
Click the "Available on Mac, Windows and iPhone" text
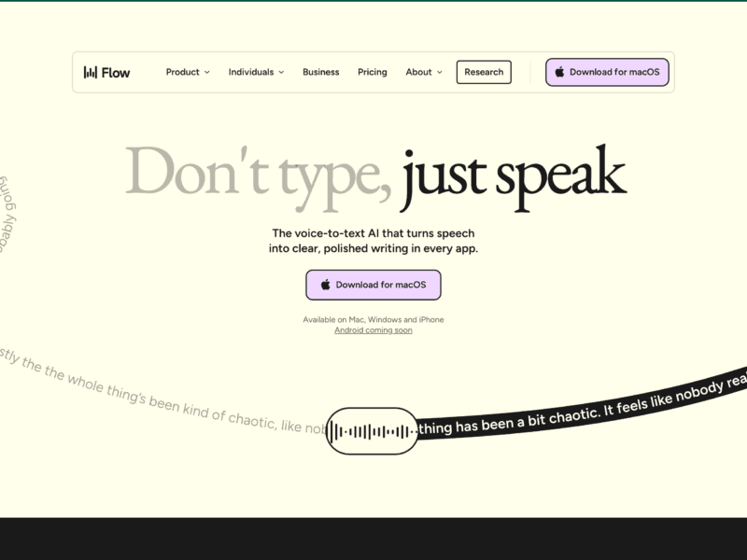pos(373,319)
